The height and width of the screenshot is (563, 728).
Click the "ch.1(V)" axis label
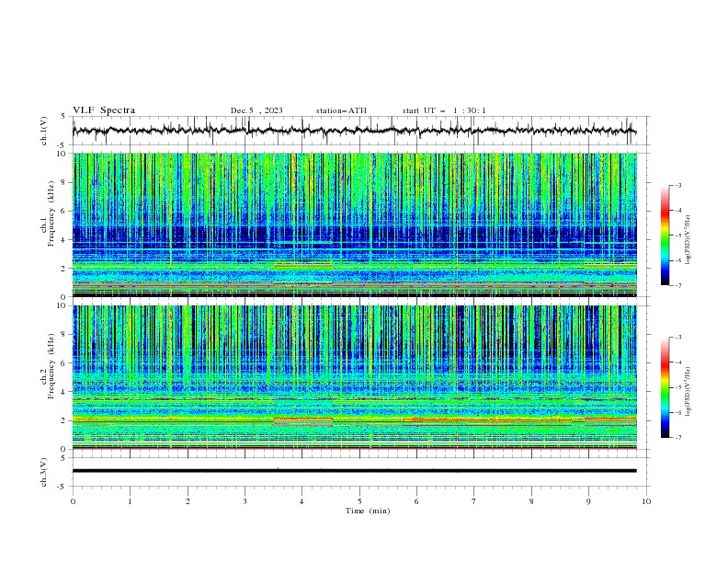point(44,131)
